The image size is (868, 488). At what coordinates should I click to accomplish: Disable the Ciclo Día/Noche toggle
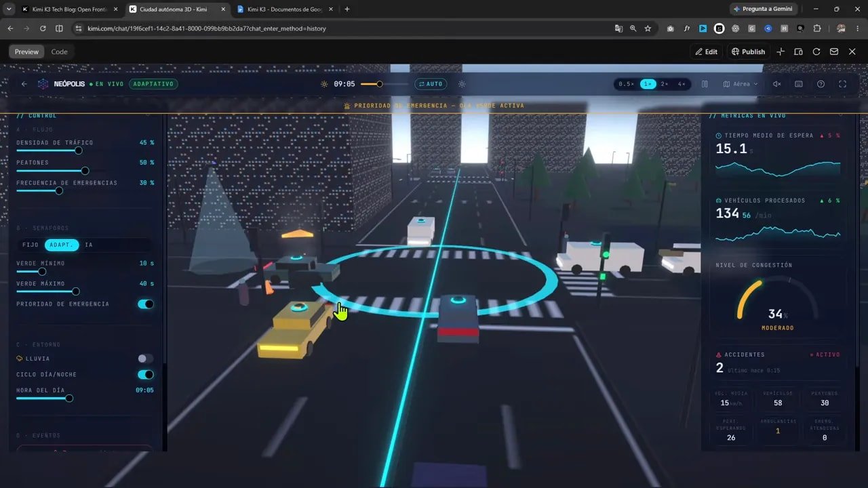(x=146, y=375)
